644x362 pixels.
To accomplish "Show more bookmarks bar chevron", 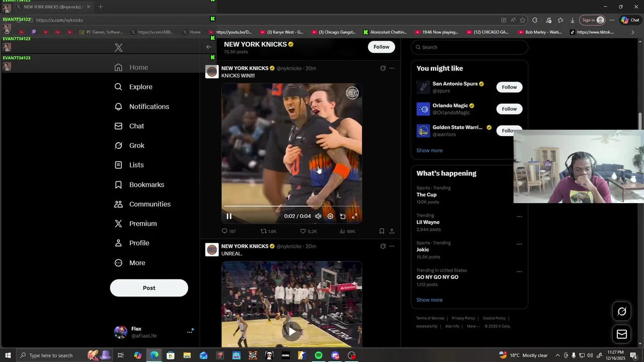I will tap(633, 32).
